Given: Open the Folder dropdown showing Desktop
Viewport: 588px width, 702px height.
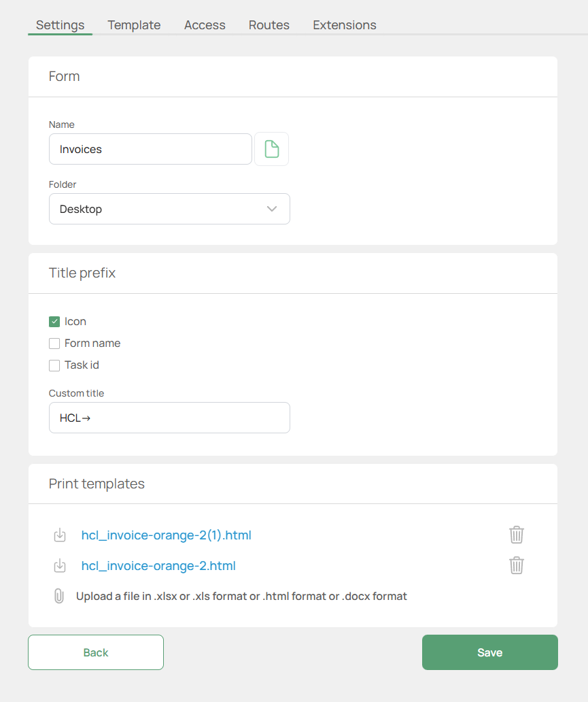Looking at the screenshot, I should (x=169, y=209).
